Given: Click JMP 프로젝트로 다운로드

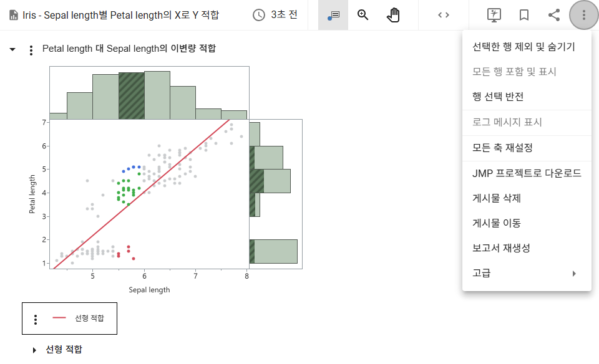Looking at the screenshot, I should (x=527, y=174).
